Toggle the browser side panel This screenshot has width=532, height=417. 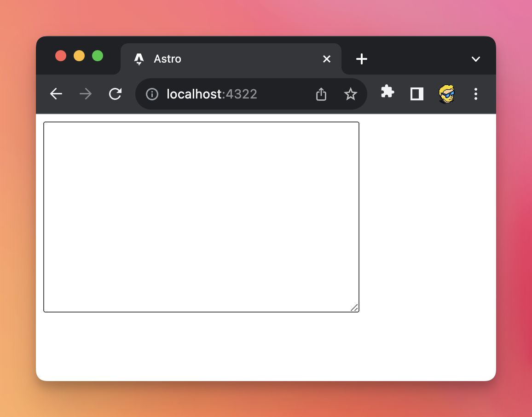click(x=417, y=94)
